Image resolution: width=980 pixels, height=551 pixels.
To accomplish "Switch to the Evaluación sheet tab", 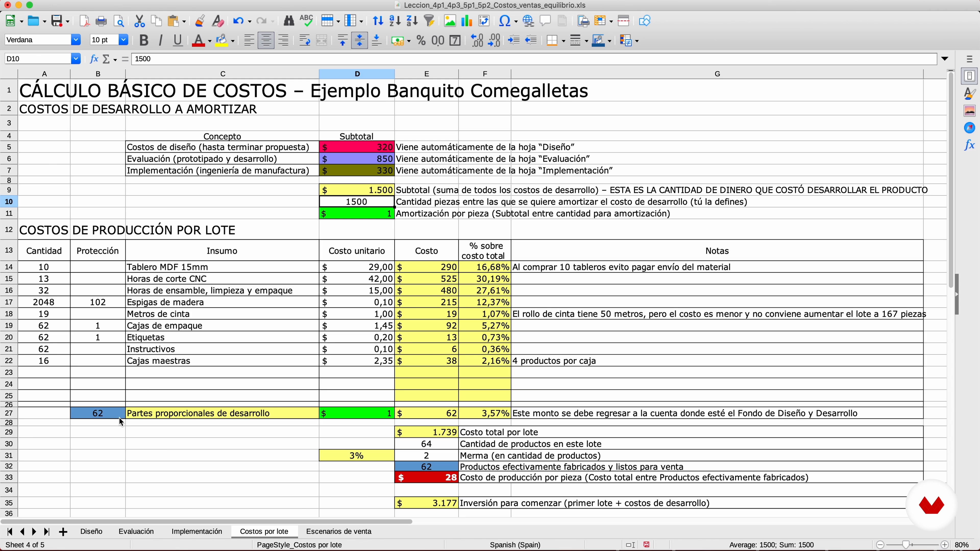I will [x=136, y=532].
